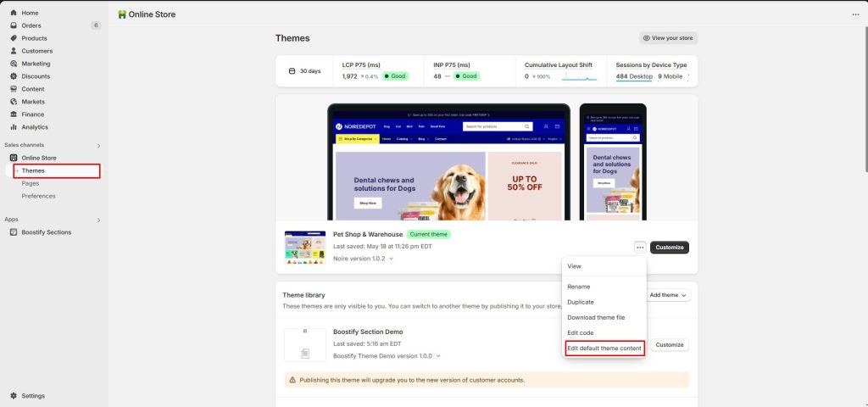Click the Products tag icon
868x407 pixels.
[x=14, y=38]
